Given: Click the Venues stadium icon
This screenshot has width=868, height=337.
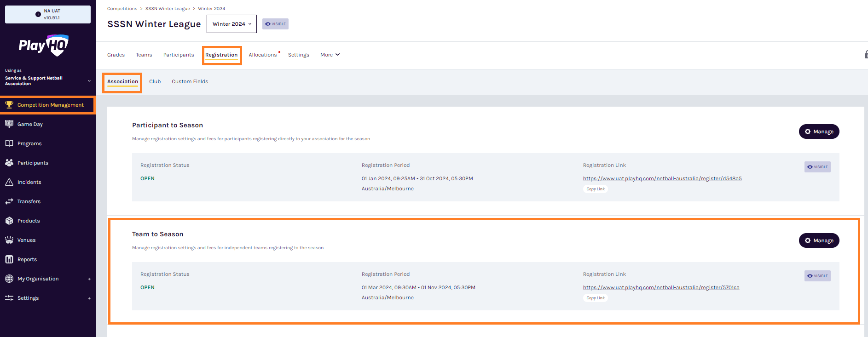Looking at the screenshot, I should (9, 240).
